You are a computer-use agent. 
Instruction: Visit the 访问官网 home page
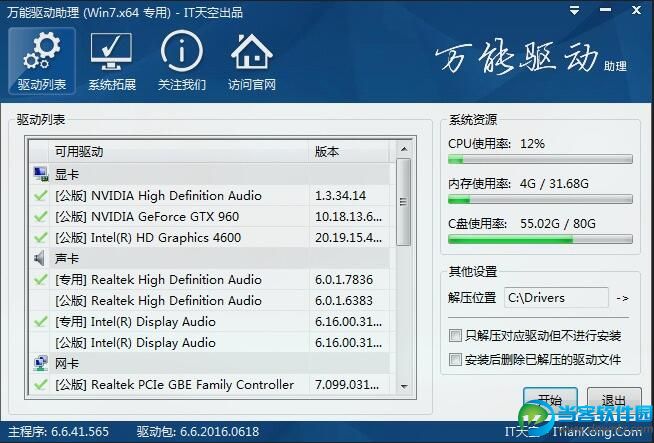click(x=252, y=61)
